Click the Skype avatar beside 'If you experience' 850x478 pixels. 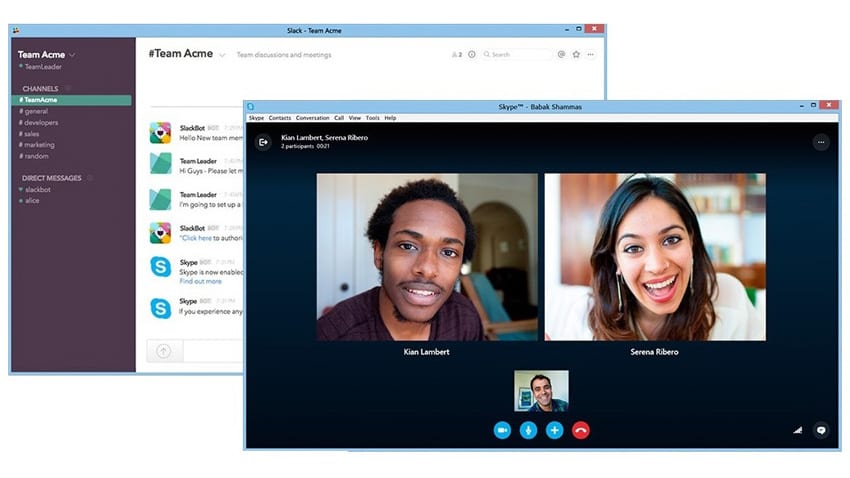tap(160, 308)
